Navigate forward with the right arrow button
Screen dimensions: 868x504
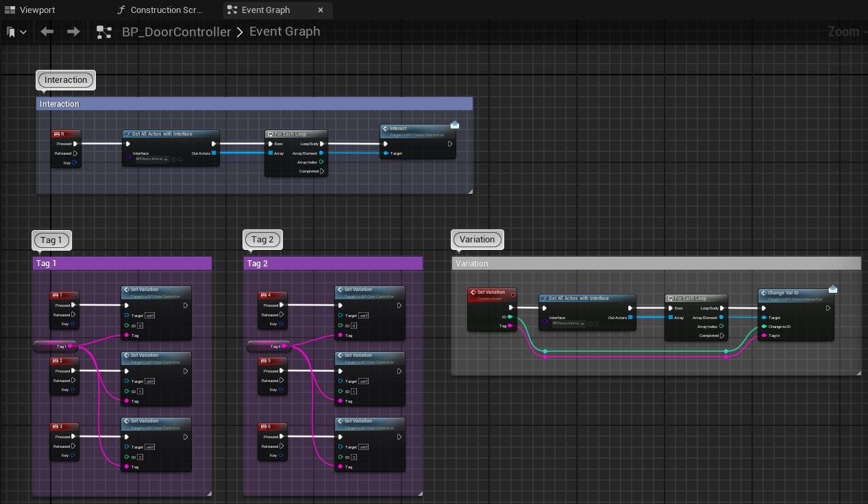tap(73, 32)
